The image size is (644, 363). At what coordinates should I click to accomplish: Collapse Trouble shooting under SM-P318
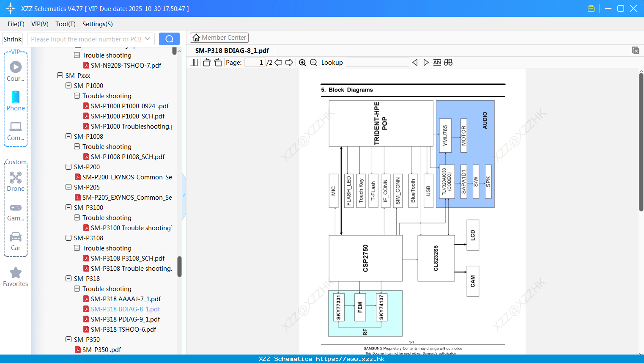pos(77,289)
